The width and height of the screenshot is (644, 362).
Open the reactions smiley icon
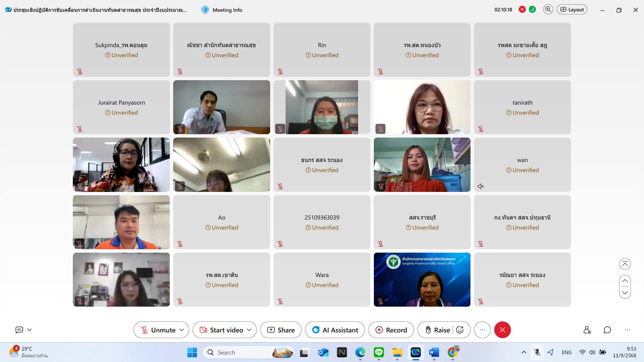pos(460,330)
